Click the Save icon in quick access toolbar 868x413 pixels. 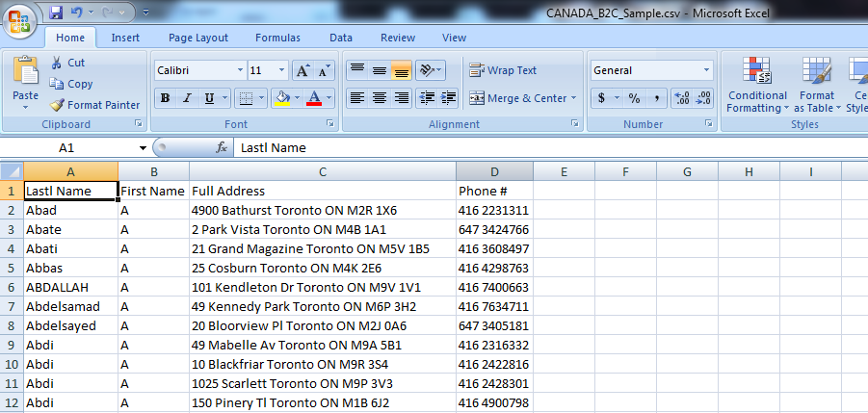point(56,13)
